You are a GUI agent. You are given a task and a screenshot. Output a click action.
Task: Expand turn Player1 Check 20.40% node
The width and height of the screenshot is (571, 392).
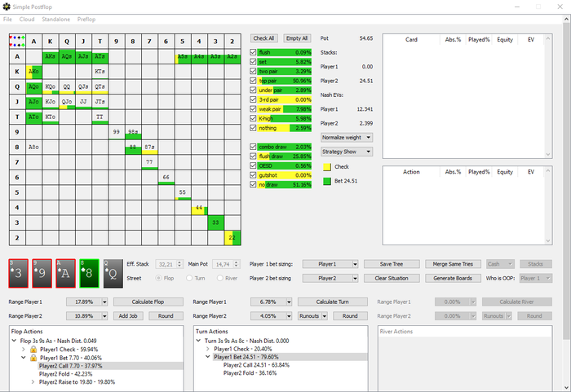pyautogui.click(x=208, y=349)
